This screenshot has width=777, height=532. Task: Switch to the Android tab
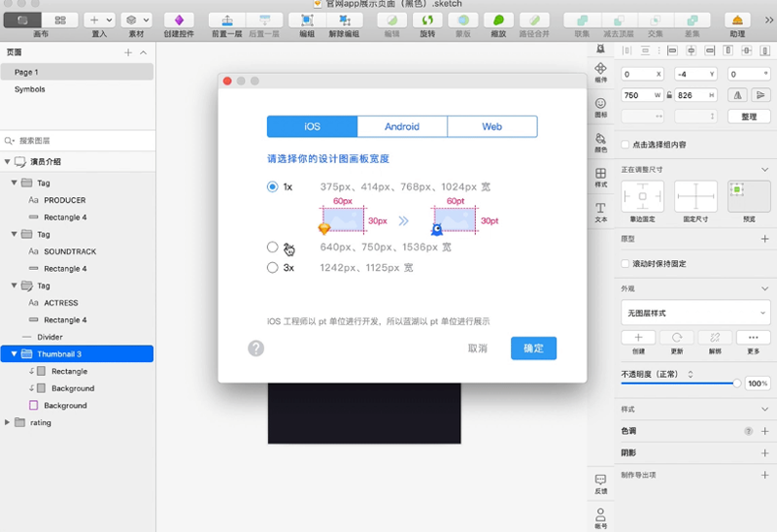click(x=402, y=127)
